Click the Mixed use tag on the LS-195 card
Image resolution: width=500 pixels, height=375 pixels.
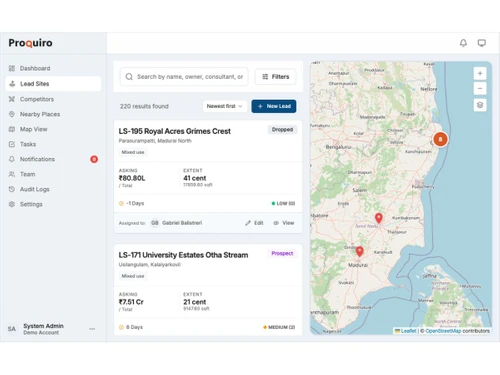coord(133,152)
